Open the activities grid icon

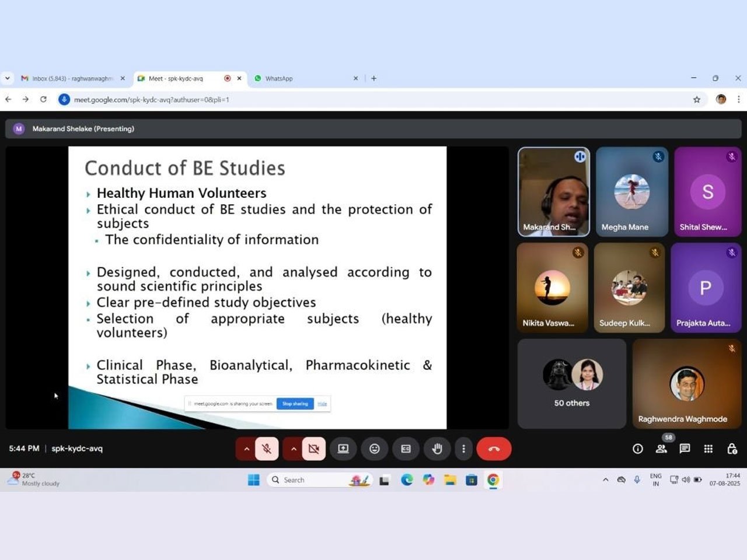[708, 449]
